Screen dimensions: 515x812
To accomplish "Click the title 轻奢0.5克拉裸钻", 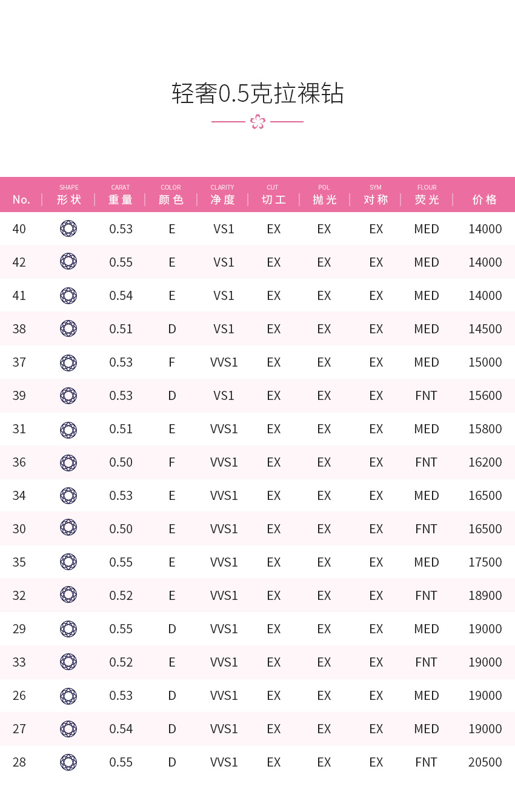I will [x=257, y=93].
